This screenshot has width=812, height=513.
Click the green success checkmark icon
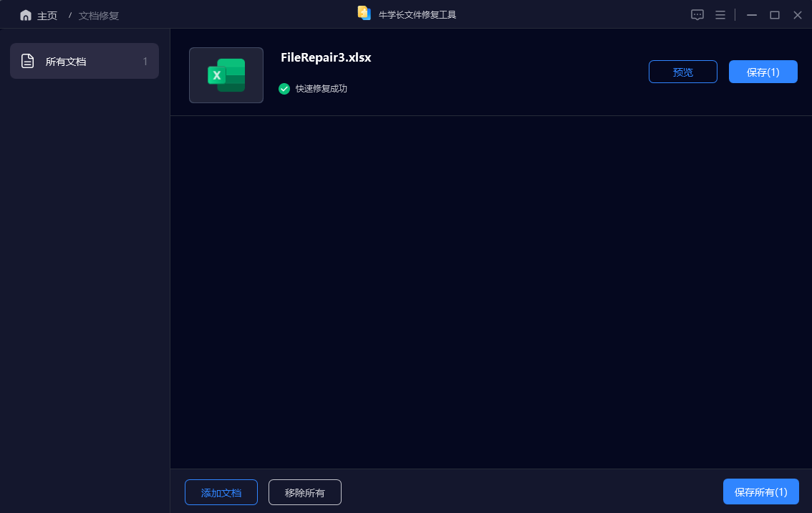[x=284, y=89]
